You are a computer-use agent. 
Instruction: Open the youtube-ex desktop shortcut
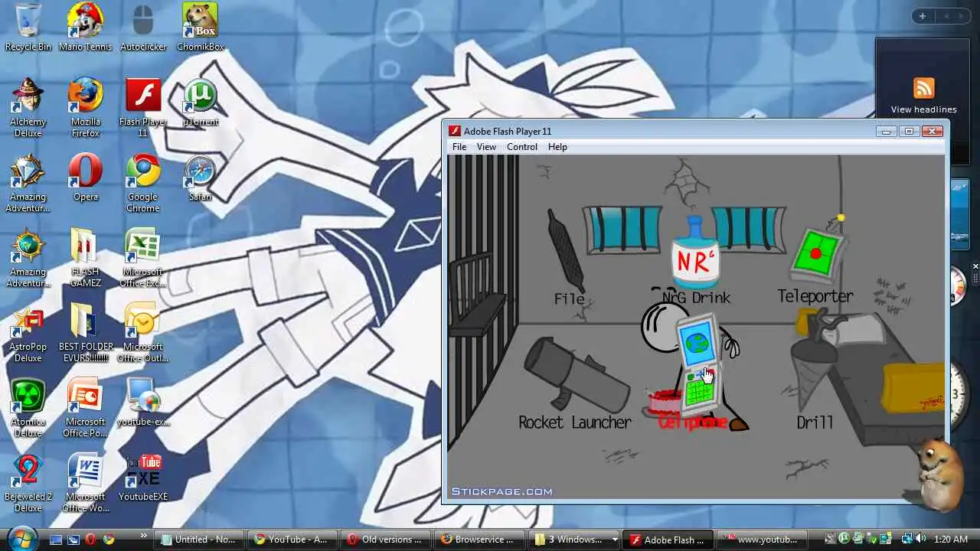(143, 402)
